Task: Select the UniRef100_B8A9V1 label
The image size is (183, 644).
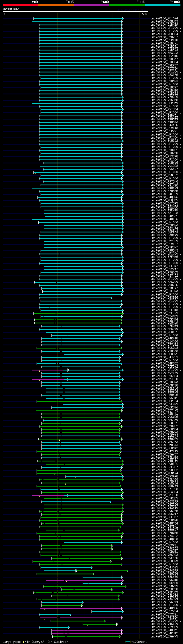Action: 164,354
